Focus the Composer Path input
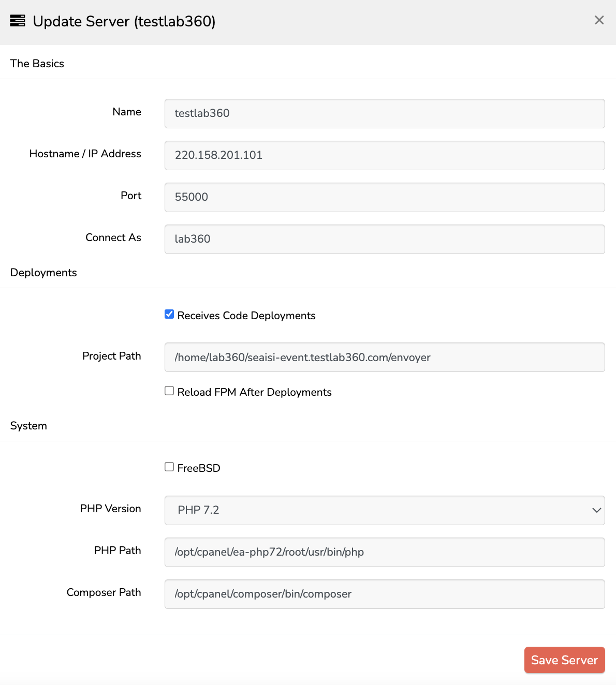Image resolution: width=616 pixels, height=685 pixels. coord(384,594)
